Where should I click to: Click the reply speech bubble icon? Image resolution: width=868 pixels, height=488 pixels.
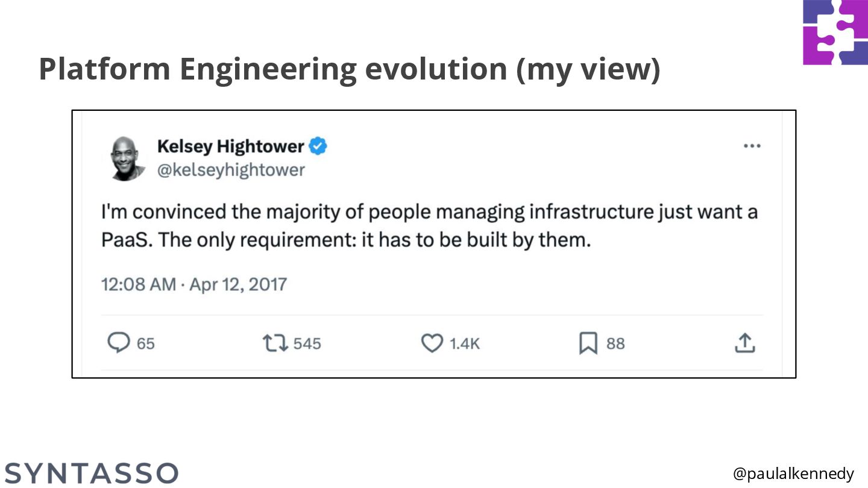[119, 343]
